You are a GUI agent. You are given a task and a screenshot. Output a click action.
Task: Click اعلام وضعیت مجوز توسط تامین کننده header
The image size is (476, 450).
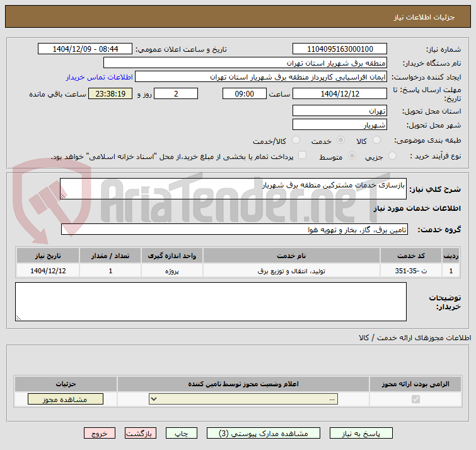243,384
